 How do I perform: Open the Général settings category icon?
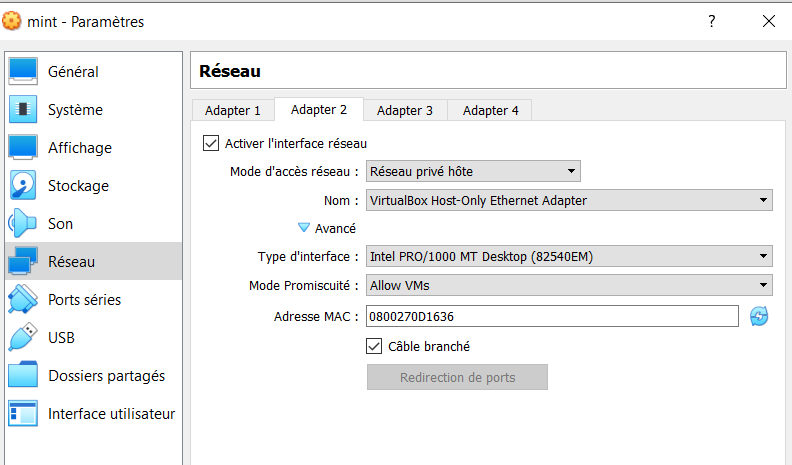click(23, 72)
